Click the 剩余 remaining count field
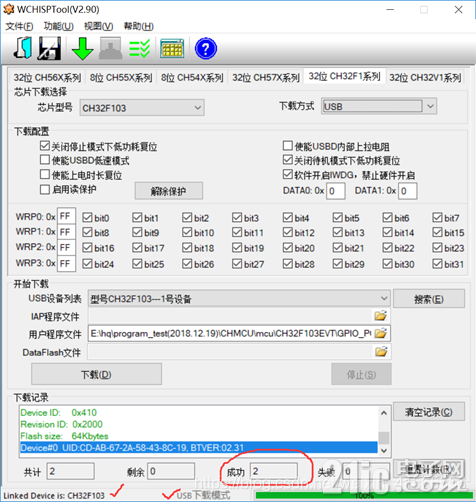Viewport: 476px width, 502px height. (171, 471)
